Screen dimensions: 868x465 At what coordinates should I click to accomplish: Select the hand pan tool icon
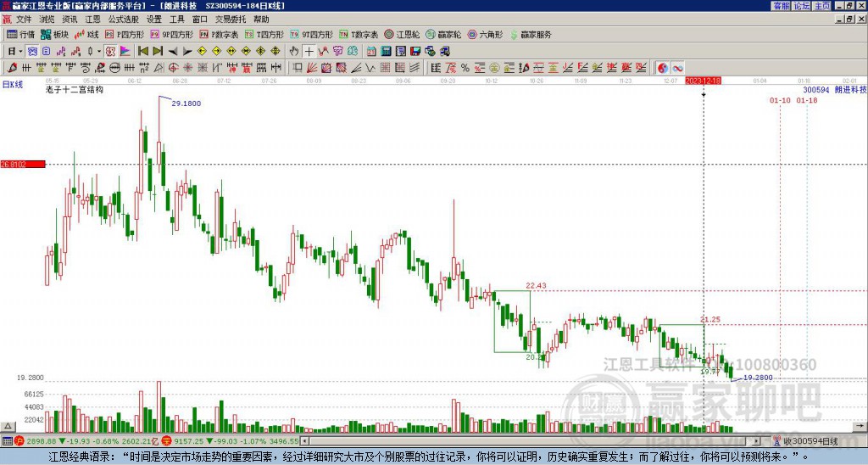(x=294, y=51)
